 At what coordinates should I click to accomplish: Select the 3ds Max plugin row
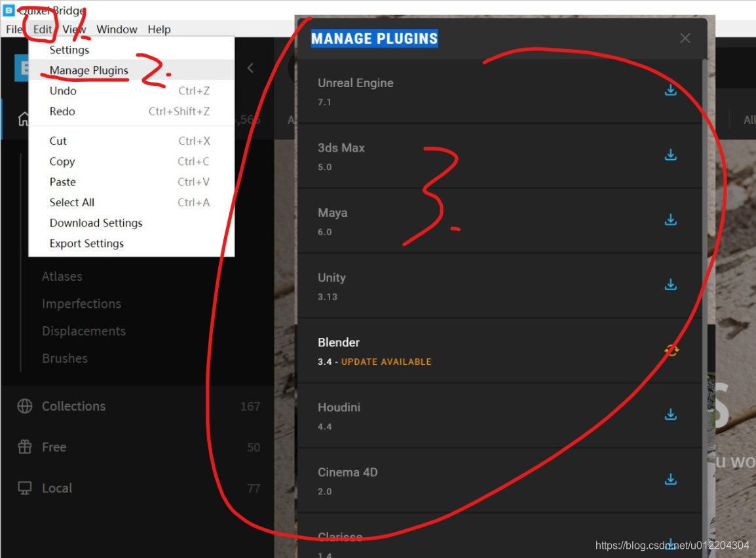tap(499, 156)
